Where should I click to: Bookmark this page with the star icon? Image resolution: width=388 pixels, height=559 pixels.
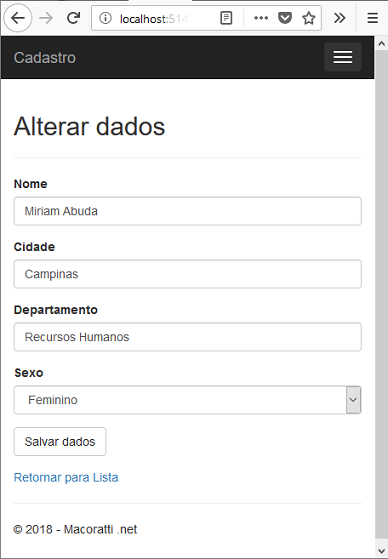click(x=308, y=18)
